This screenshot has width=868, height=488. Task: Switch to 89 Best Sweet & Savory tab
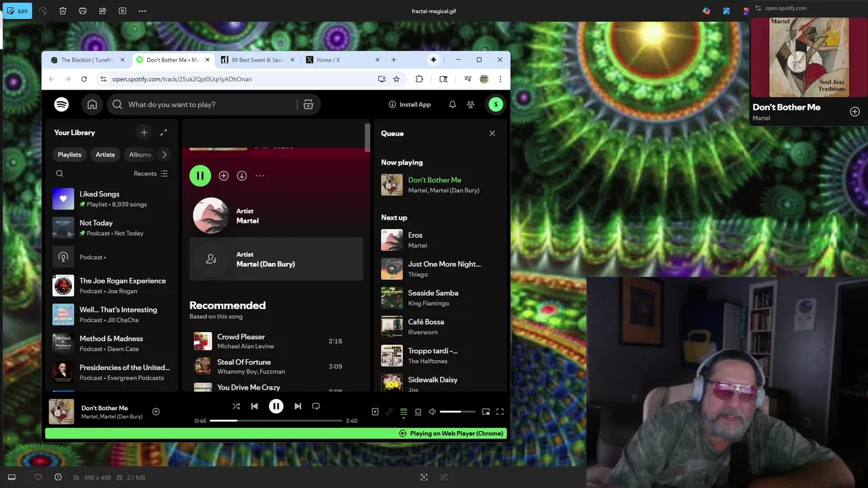258,60
